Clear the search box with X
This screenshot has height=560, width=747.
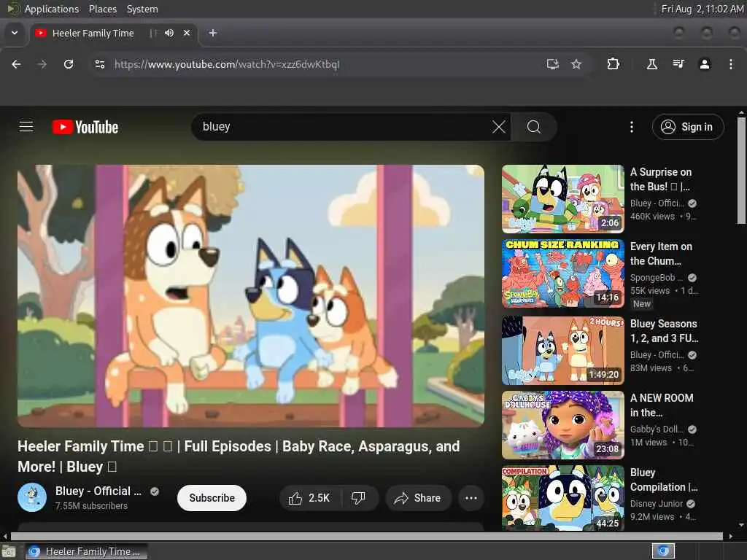click(498, 127)
